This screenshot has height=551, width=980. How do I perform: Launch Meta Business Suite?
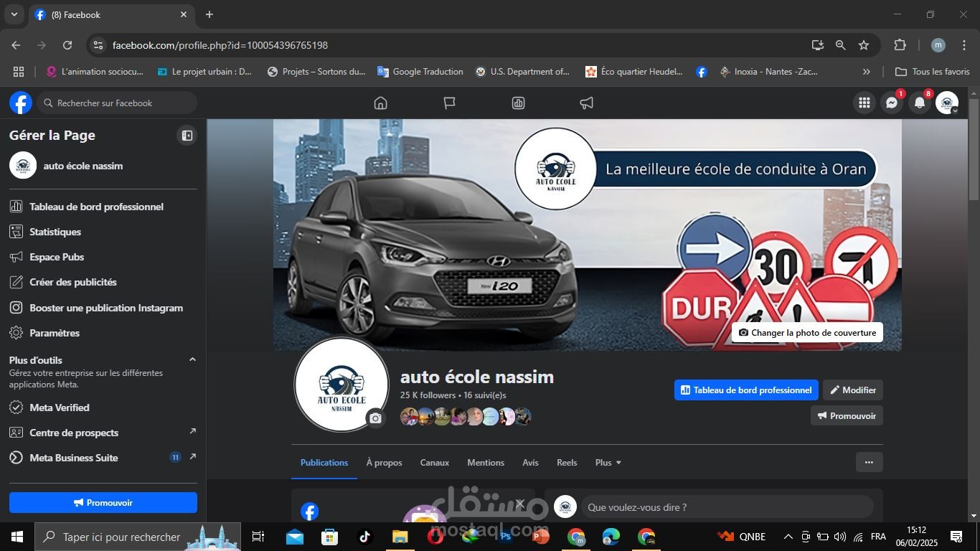point(103,458)
